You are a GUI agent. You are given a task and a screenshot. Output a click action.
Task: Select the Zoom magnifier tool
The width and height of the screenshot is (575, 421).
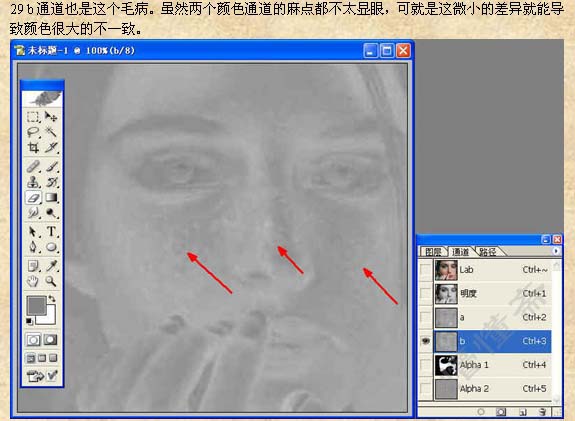tap(51, 281)
